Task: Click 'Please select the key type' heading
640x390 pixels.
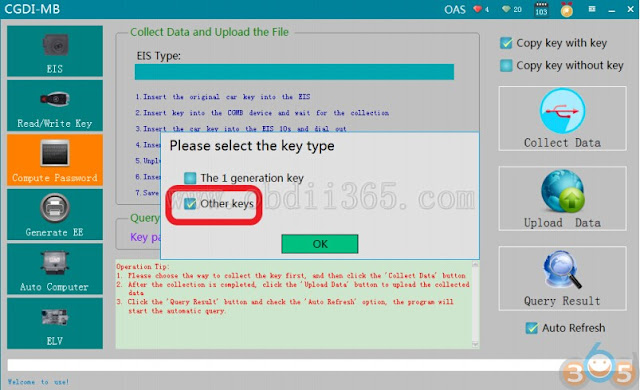Action: click(x=252, y=146)
